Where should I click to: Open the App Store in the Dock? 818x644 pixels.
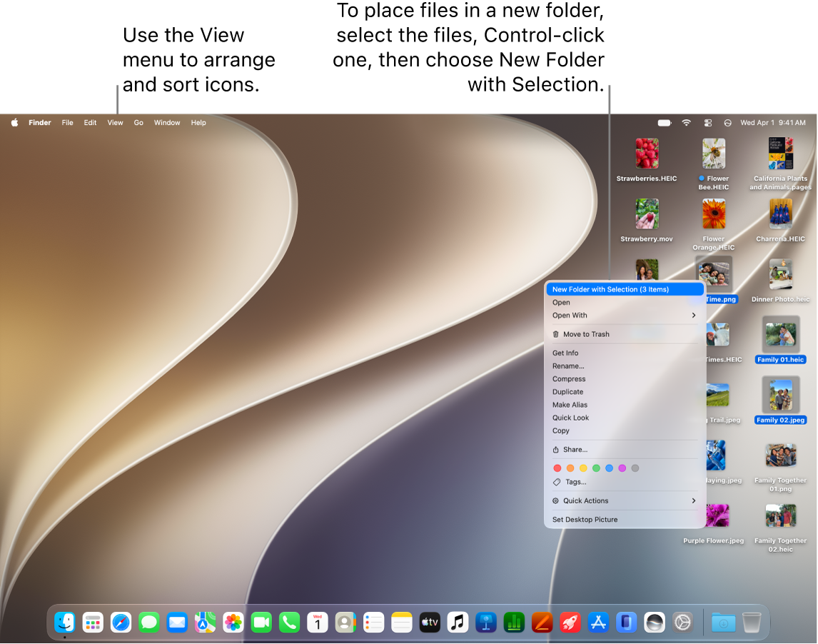tap(598, 622)
